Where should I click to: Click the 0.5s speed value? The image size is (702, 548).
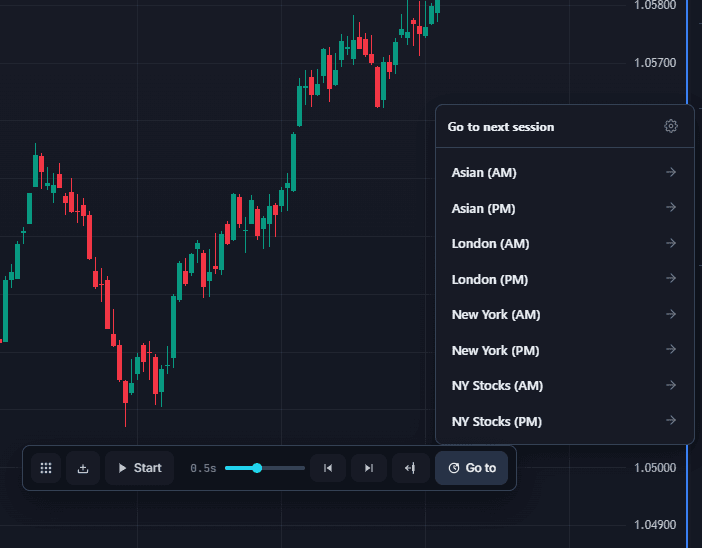pos(203,469)
